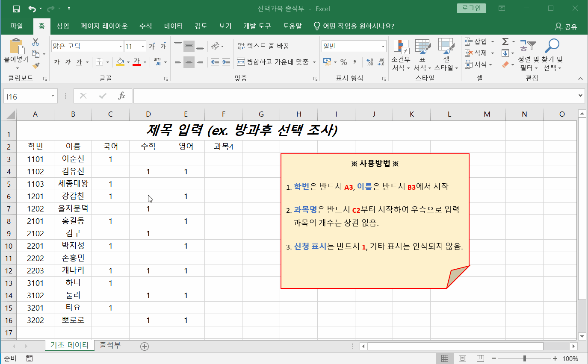
Task: Switch to the 출석부 sheet tab
Action: pyautogui.click(x=110, y=345)
